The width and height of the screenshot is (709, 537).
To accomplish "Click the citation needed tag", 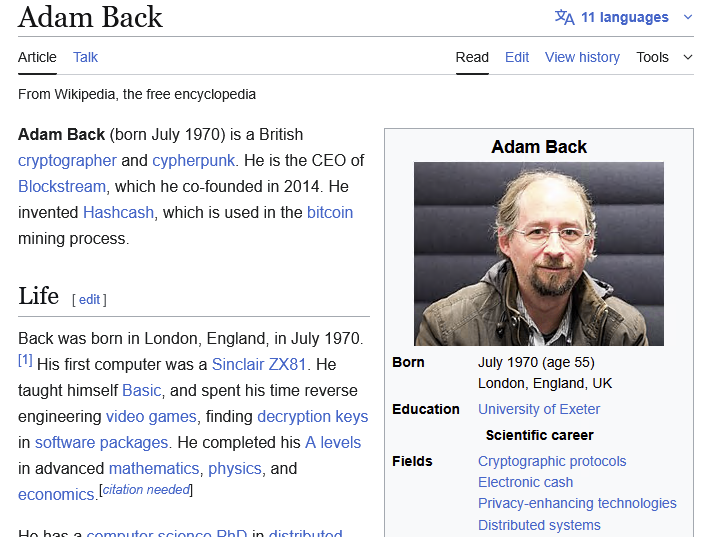I will pos(146,490).
